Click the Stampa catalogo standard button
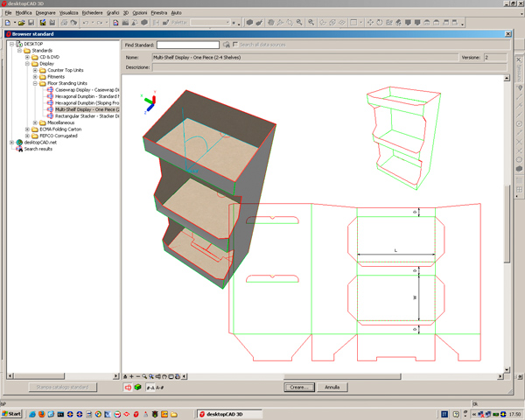 tap(63, 387)
